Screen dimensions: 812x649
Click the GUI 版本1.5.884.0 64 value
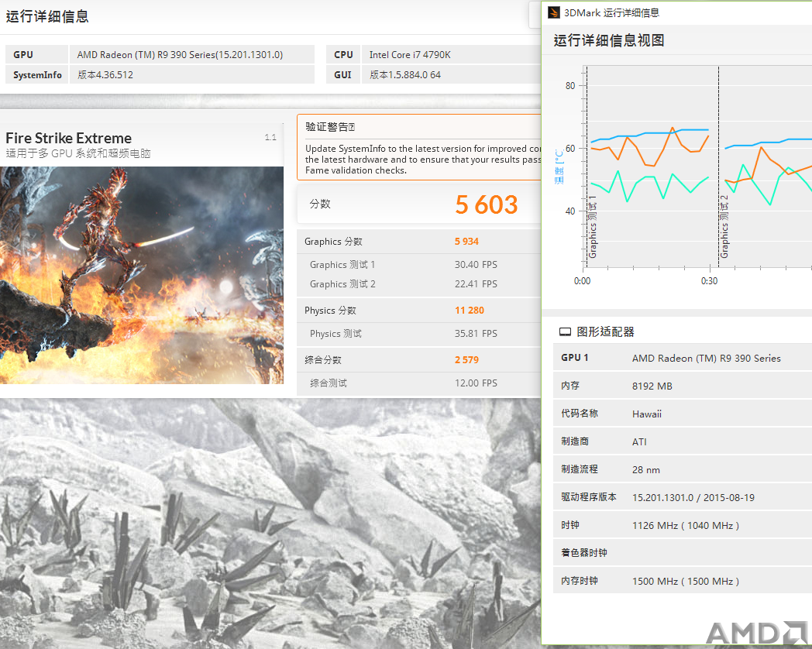click(x=405, y=74)
